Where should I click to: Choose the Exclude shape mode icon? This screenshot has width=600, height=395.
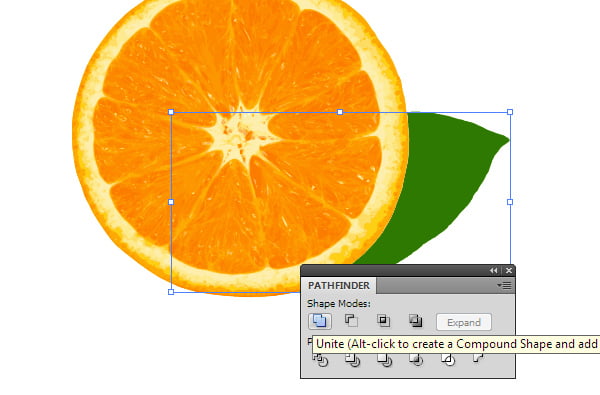click(x=416, y=320)
